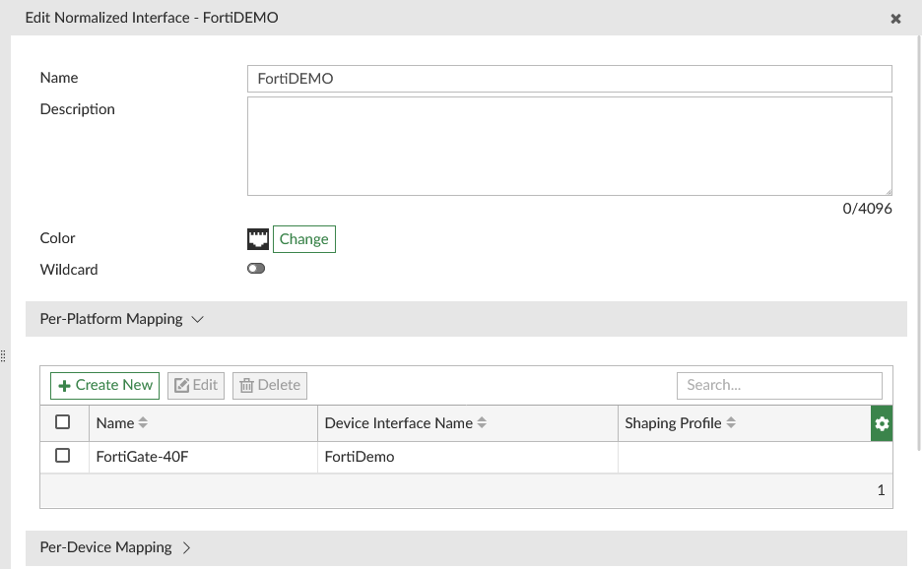The image size is (924, 569).
Task: Open column settings with the gear icon
Action: [881, 422]
